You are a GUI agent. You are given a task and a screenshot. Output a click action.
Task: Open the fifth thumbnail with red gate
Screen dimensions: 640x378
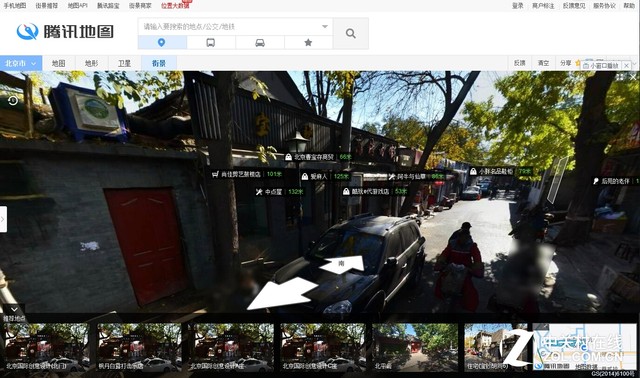point(415,347)
